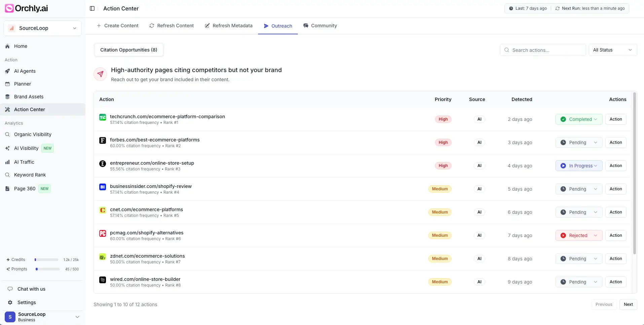This screenshot has height=325, width=644.
Task: Click the Search actions input field
Action: 543,50
